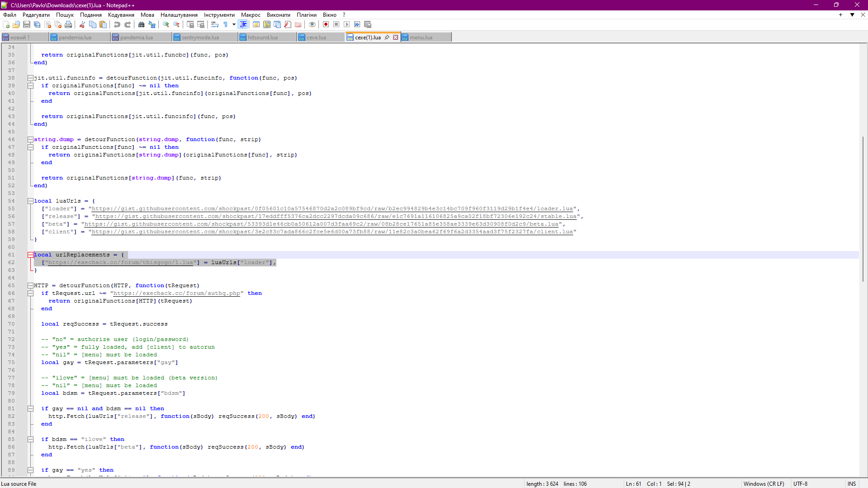Click the Playback macro icon
868x488 pixels.
point(346,24)
